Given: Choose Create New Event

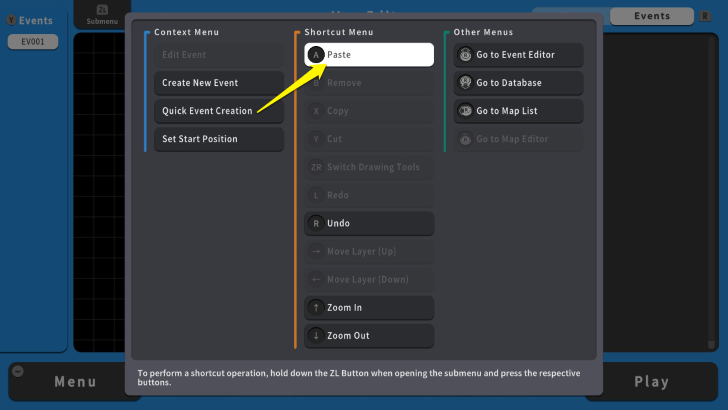Looking at the screenshot, I should pos(219,83).
